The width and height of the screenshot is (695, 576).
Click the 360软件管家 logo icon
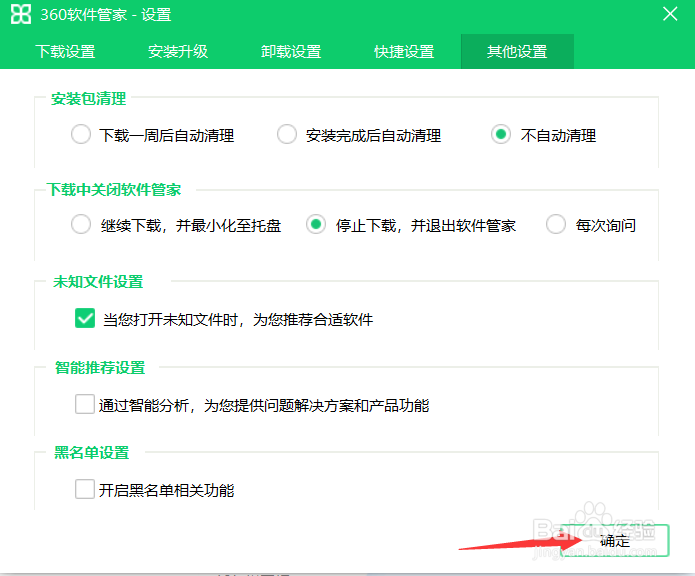pos(21,14)
